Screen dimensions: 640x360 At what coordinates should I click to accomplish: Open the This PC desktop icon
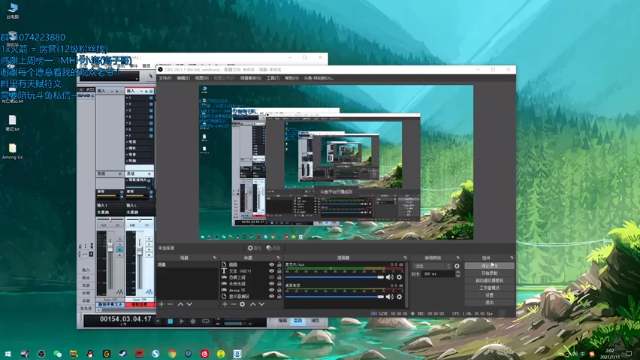[13, 11]
